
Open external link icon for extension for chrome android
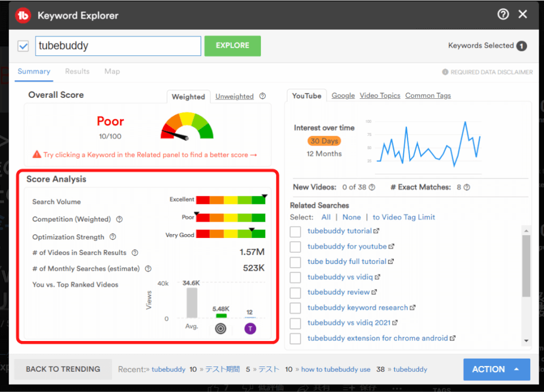pyautogui.click(x=453, y=338)
